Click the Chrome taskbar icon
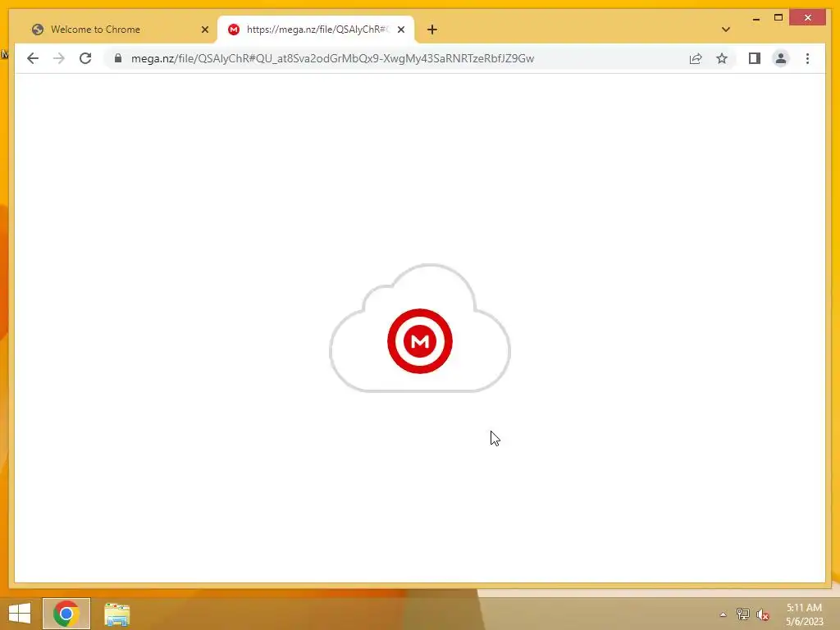 (66, 614)
